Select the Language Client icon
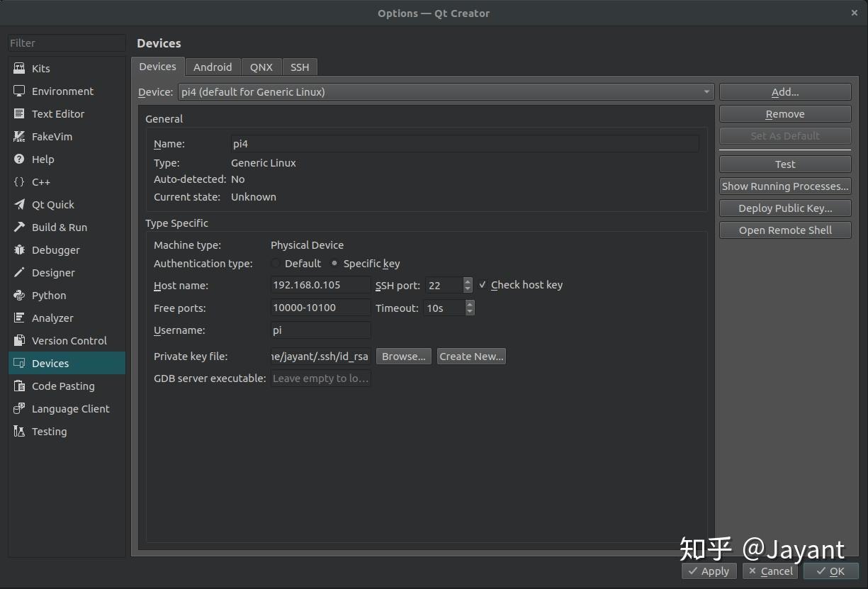This screenshot has width=868, height=589. pyautogui.click(x=19, y=409)
